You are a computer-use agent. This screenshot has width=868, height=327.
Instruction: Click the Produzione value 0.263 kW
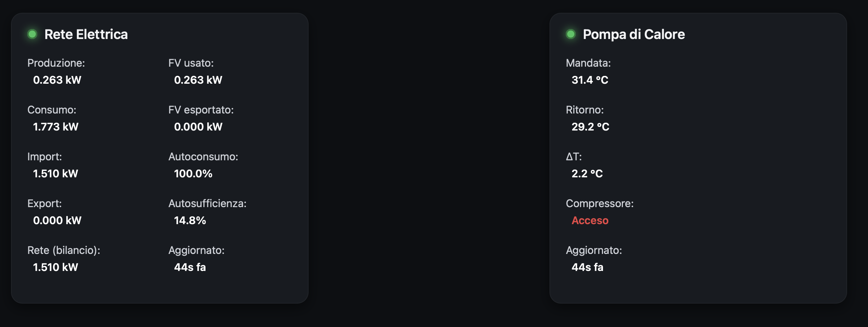(x=57, y=80)
